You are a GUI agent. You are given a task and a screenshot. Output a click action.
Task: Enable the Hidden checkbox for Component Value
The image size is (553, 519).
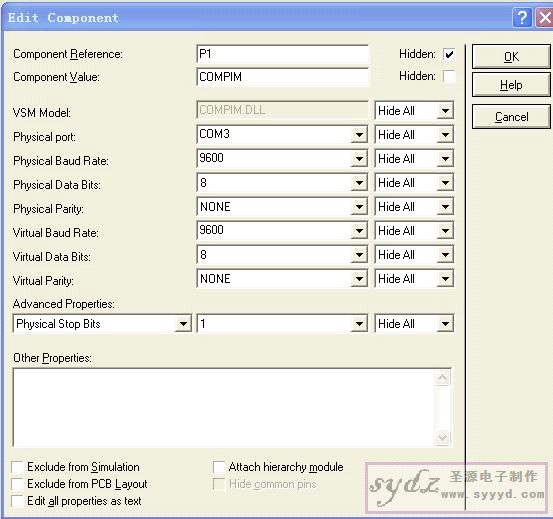449,76
